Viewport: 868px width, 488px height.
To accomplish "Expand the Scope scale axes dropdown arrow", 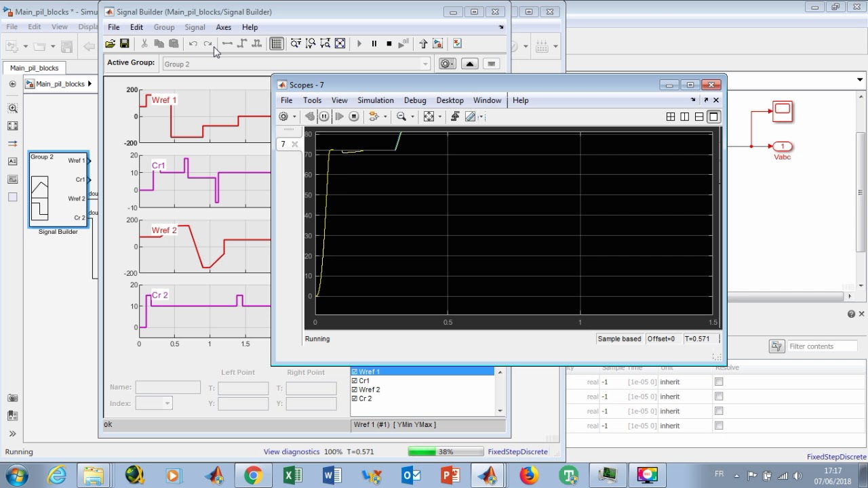I will 439,117.
